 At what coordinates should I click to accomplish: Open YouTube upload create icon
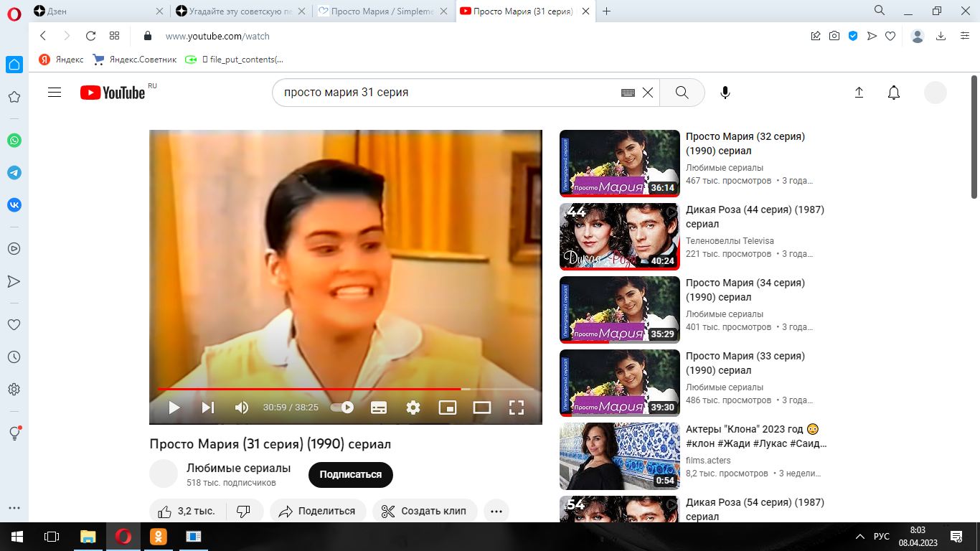tap(859, 93)
